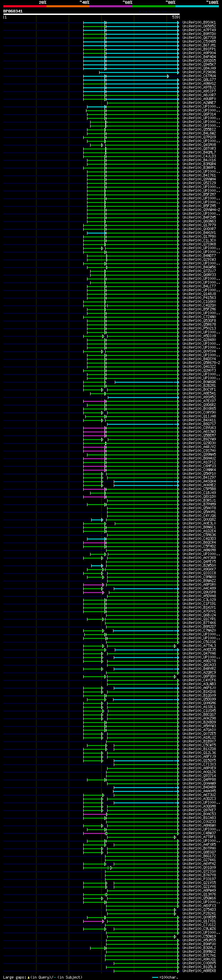Image resolution: width=222 pixels, height=980 pixels.
Task: Select the UniRef100_B2B2M1 label
Action: (x=199, y=386)
